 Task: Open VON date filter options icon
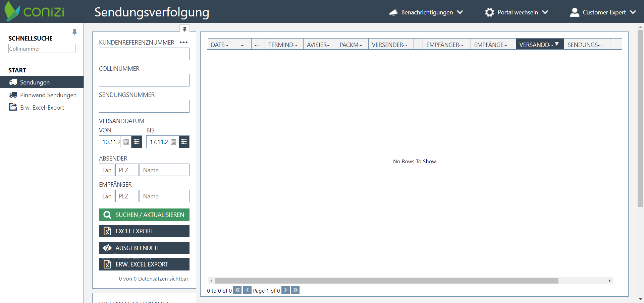point(137,142)
